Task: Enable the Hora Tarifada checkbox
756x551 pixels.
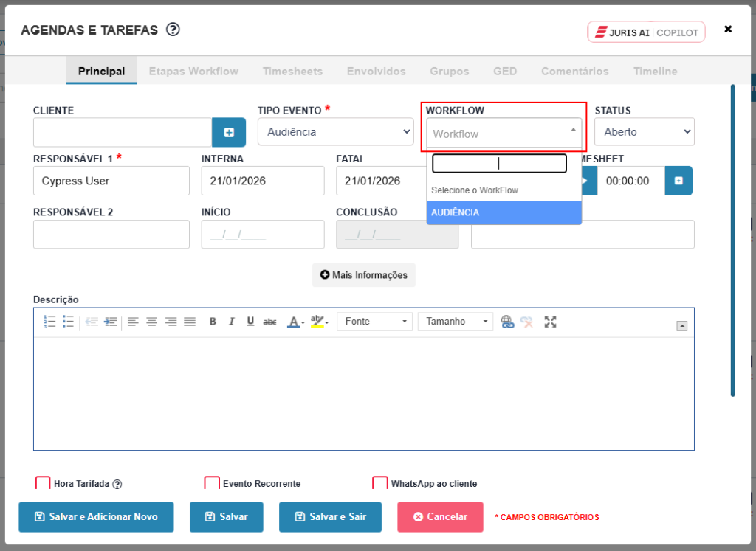Action: point(43,483)
